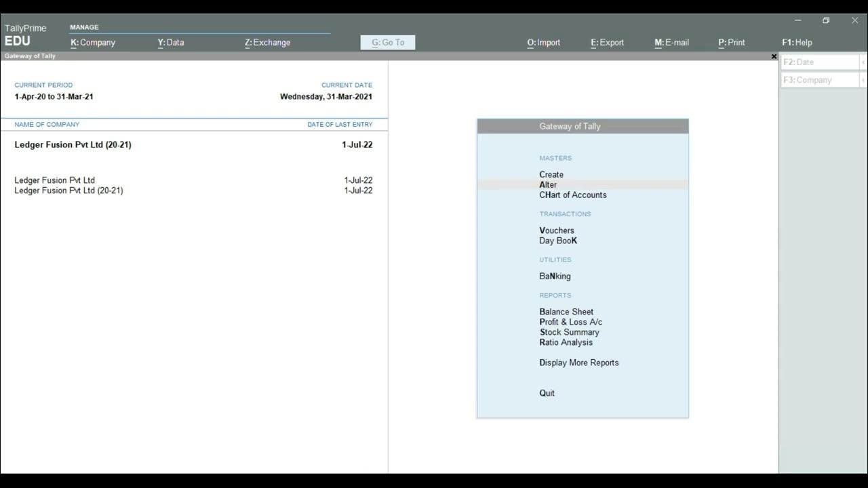Open the P: Print menu
Viewport: 868px width, 488px height.
coord(732,42)
